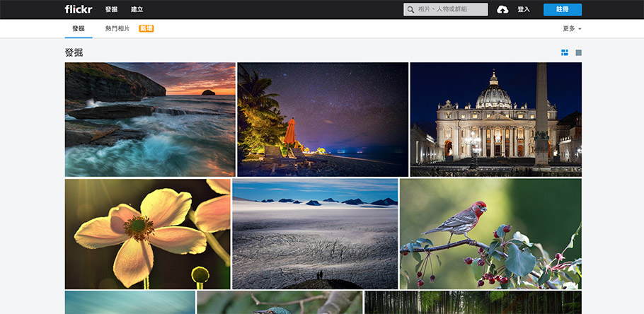Image resolution: width=644 pixels, height=314 pixels.
Task: Click the orange 新增 badge
Action: pyautogui.click(x=146, y=29)
